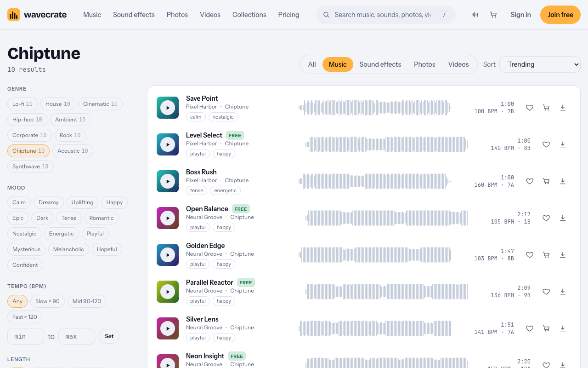
Task: Deselect the Chiptune genre chip
Action: click(28, 151)
